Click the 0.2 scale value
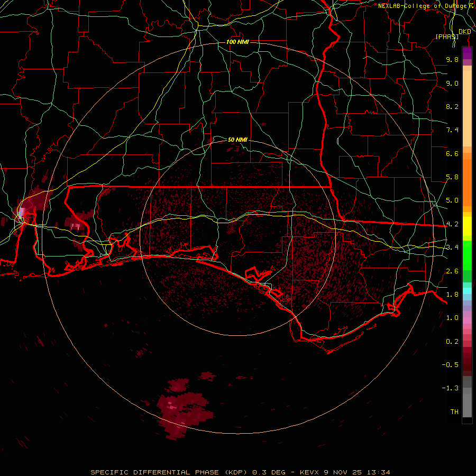The width and height of the screenshot is (476, 476). tap(452, 342)
